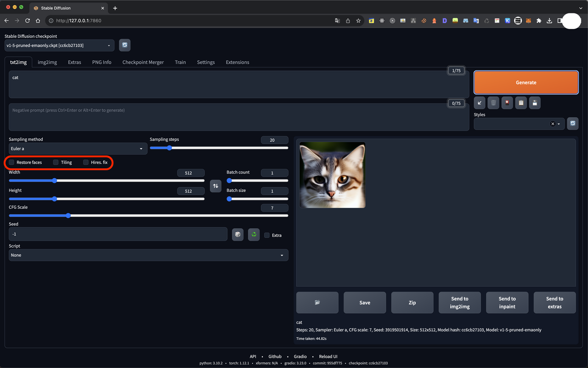
Task: Open the MetaMask fox extension
Action: [528, 21]
